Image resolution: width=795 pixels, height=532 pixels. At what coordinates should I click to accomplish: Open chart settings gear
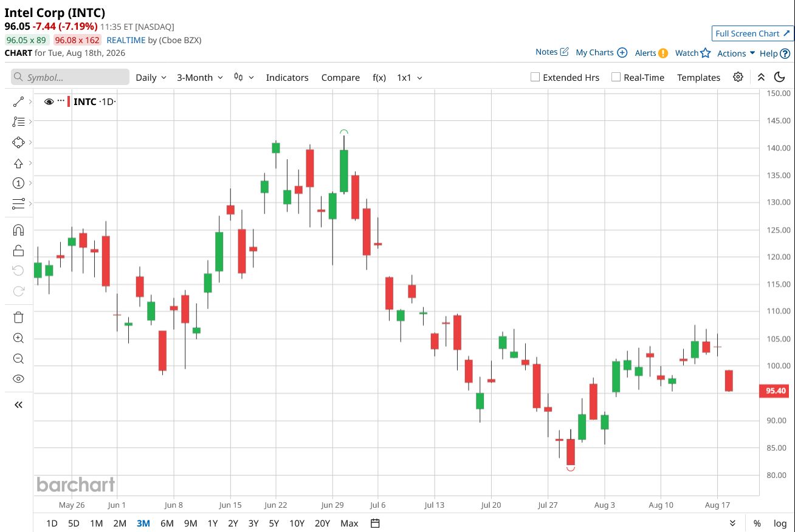738,77
